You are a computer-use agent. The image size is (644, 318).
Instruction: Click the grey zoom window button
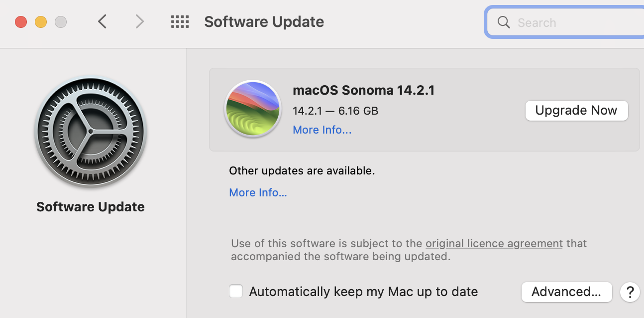pos(61,22)
